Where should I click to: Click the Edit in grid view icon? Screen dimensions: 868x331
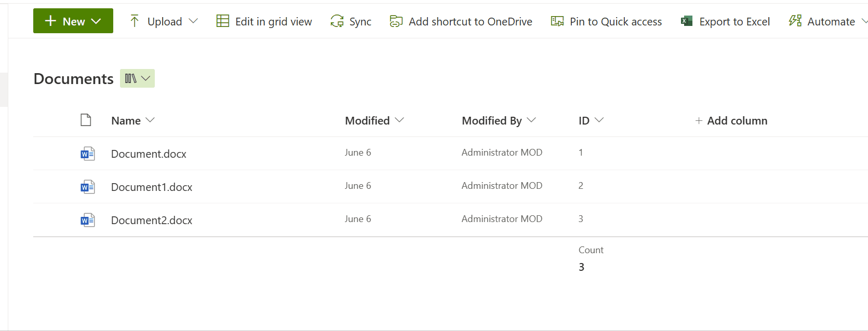pyautogui.click(x=222, y=21)
